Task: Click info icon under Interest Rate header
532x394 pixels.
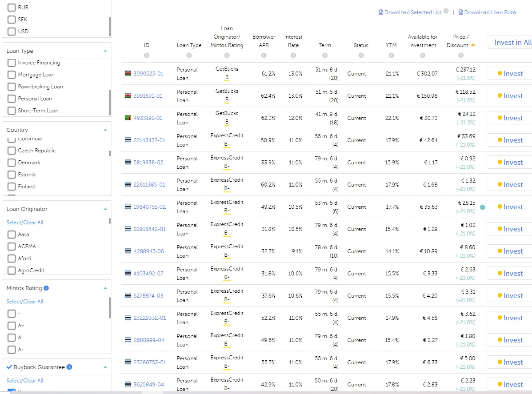Action: pos(293,55)
